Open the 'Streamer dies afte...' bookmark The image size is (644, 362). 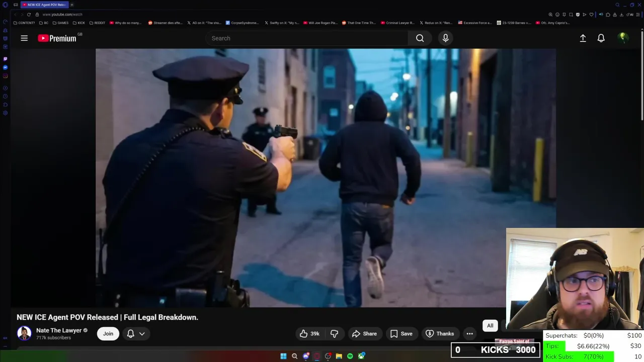[165, 23]
